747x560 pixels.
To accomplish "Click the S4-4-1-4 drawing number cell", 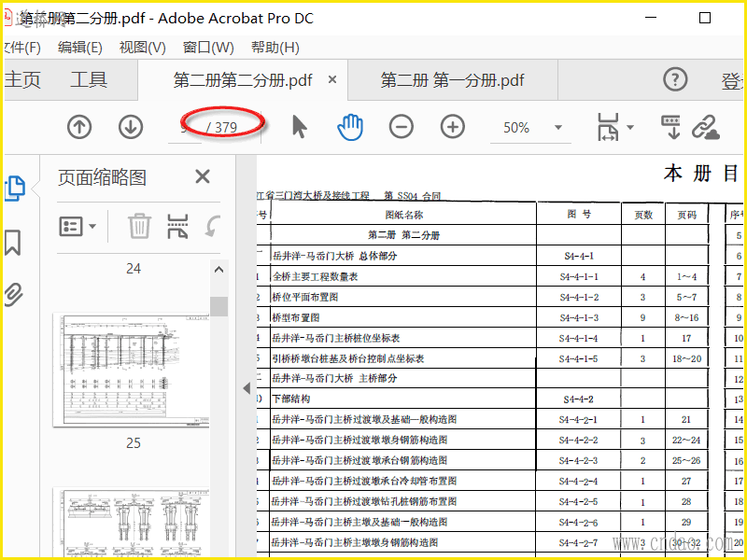I will pyautogui.click(x=578, y=338).
